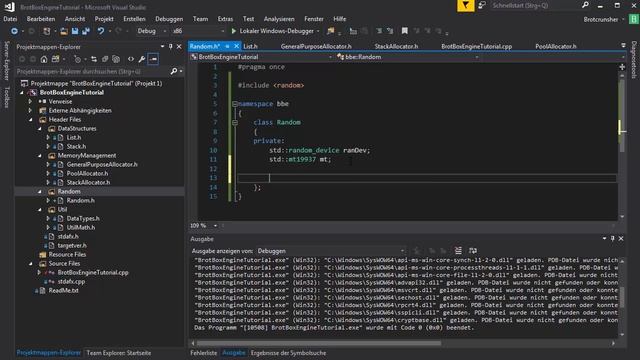Image resolution: width=640 pixels, height=360 pixels.
Task: Click the preview selected items explorer toolbar icon
Action: click(x=153, y=59)
